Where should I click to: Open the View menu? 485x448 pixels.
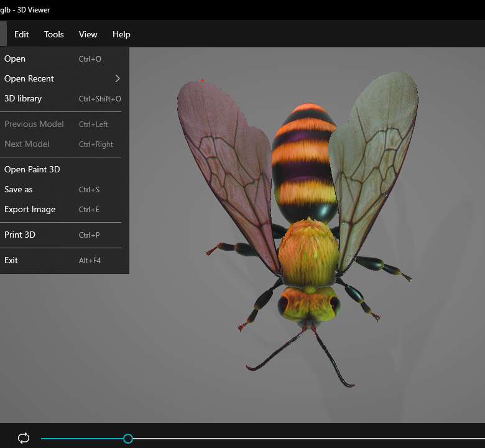click(x=88, y=34)
